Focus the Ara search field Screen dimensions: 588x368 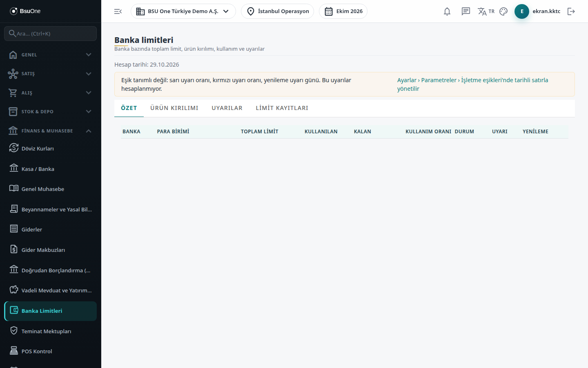(x=51, y=34)
